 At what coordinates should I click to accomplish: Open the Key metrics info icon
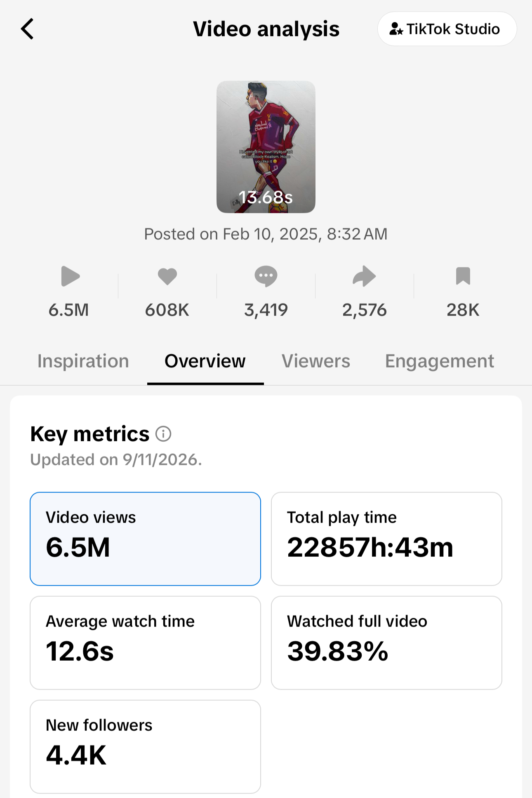pyautogui.click(x=163, y=434)
